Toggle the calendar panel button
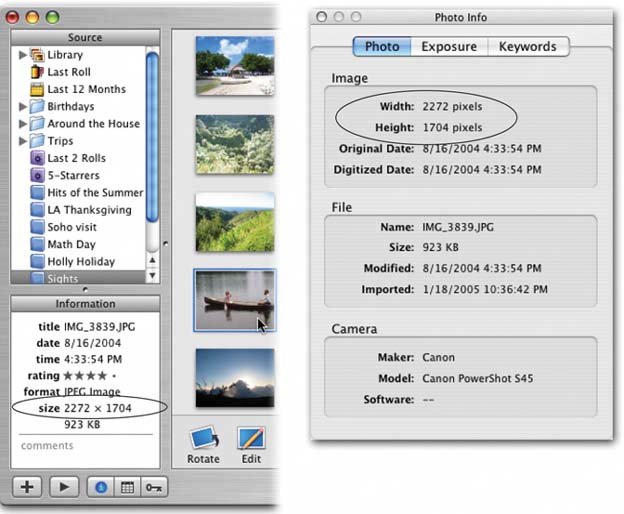624x514 pixels. pyautogui.click(x=128, y=487)
